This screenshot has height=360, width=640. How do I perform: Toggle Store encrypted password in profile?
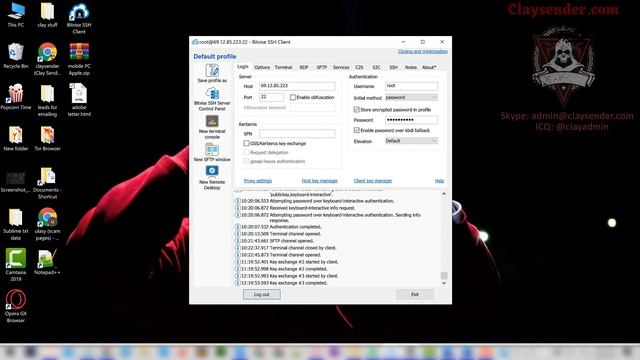(357, 109)
